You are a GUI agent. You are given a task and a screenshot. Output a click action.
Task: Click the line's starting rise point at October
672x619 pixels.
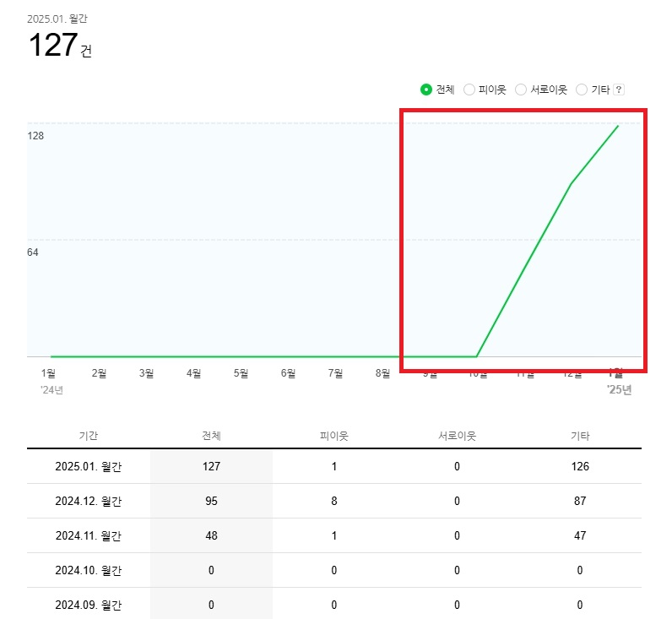(x=477, y=356)
